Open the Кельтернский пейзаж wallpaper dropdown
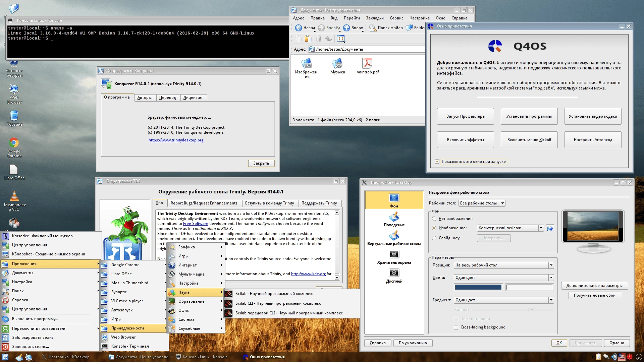Screen dimensions: 644x362 tap(510, 228)
